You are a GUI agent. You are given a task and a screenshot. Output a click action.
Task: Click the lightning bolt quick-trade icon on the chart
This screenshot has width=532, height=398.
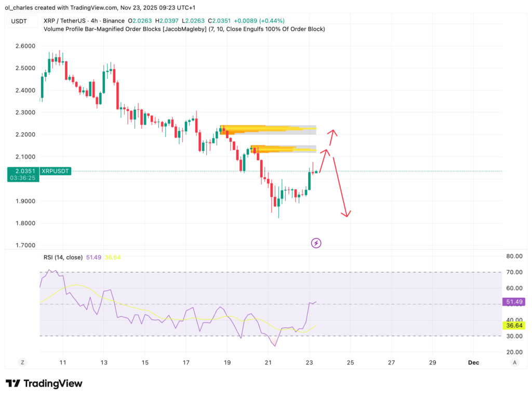(316, 243)
